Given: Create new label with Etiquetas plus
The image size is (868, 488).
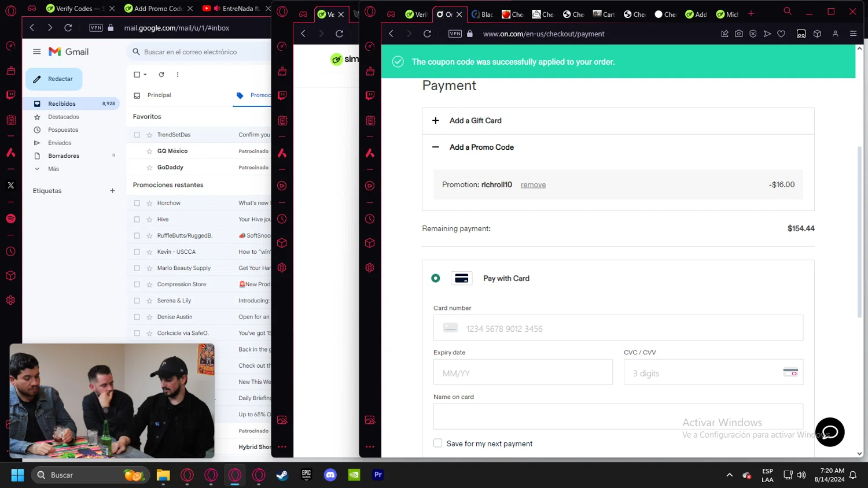Looking at the screenshot, I should (x=112, y=191).
